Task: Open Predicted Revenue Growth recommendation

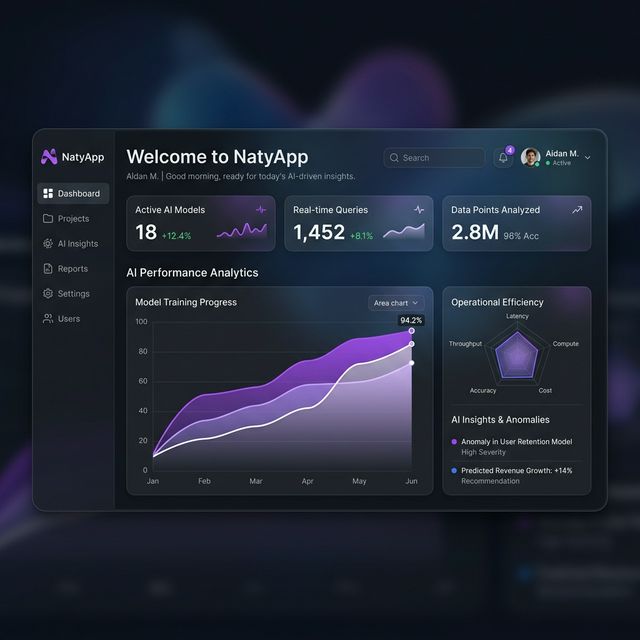Action: (516, 470)
